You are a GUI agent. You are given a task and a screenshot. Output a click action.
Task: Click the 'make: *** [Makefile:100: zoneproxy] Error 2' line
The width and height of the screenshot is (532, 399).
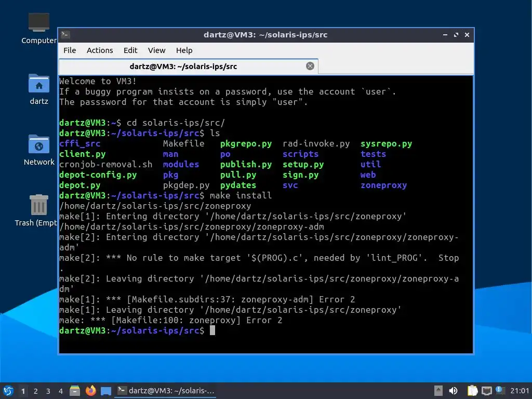pyautogui.click(x=170, y=320)
